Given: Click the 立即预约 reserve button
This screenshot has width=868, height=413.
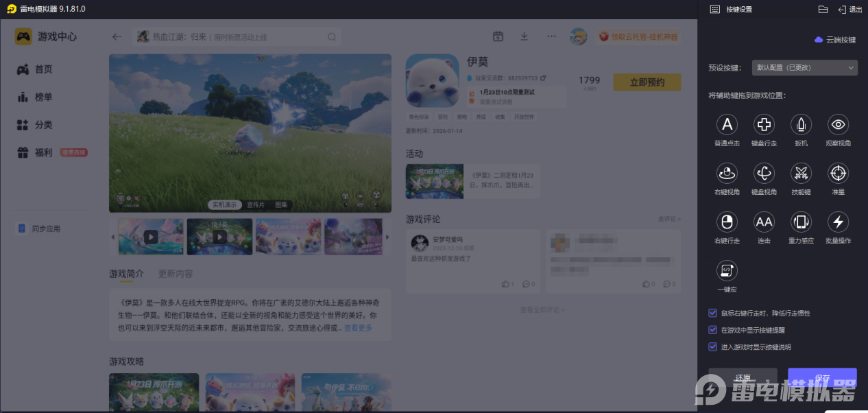Looking at the screenshot, I should pyautogui.click(x=647, y=82).
